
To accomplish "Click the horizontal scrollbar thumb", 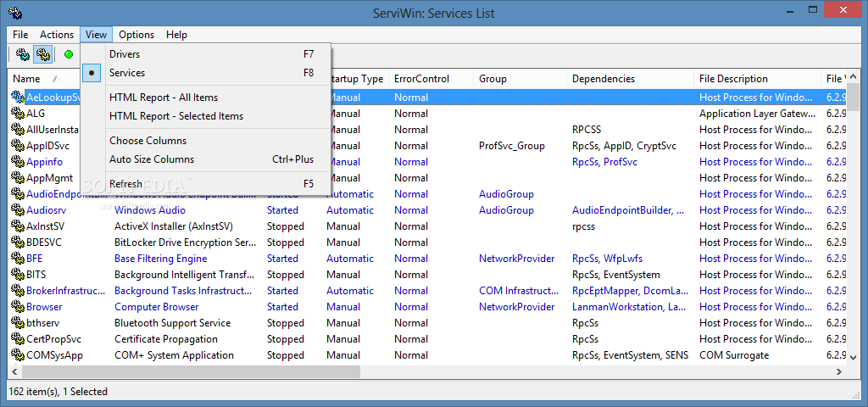I will 191,371.
